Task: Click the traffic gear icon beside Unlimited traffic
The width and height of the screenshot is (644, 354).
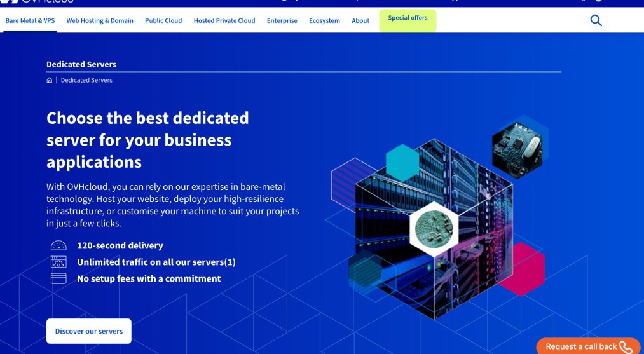Action: (58, 262)
